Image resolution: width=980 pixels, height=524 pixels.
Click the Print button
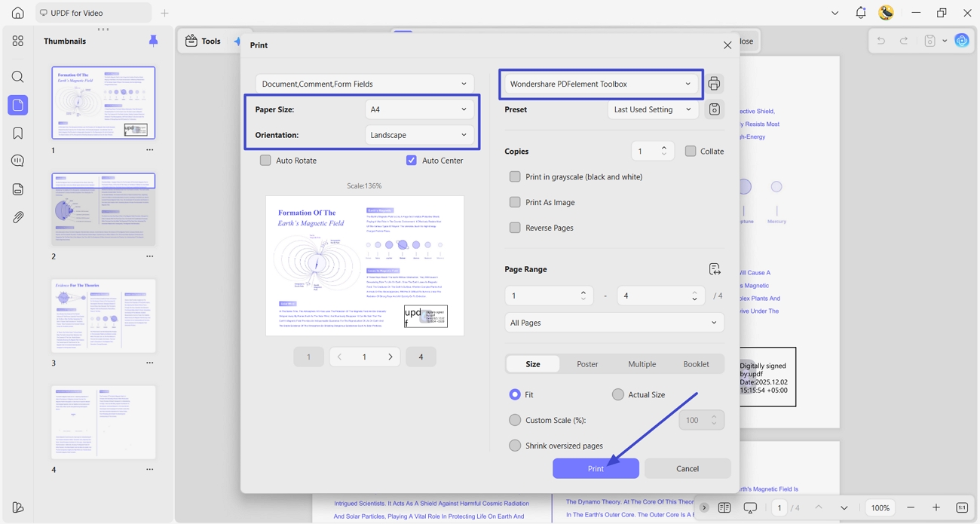[596, 468]
